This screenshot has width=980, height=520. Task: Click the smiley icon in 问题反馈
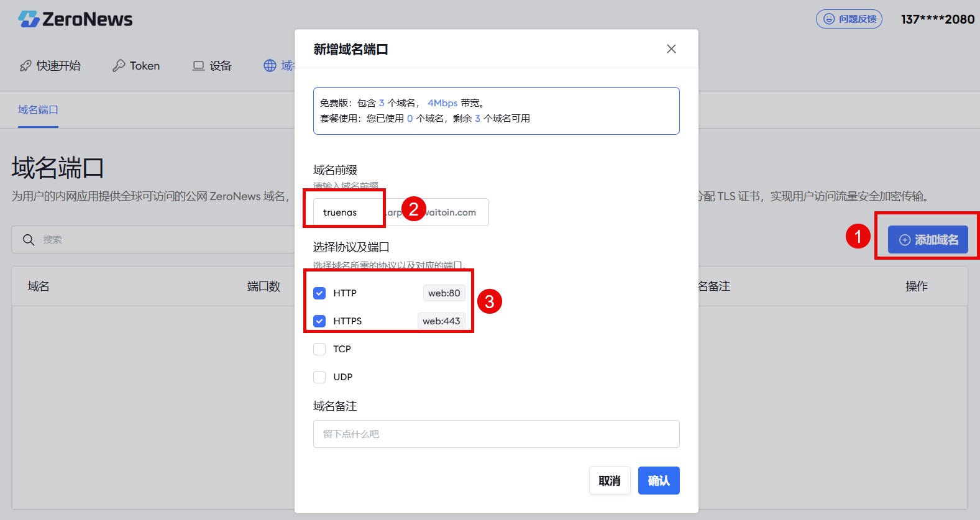[829, 19]
